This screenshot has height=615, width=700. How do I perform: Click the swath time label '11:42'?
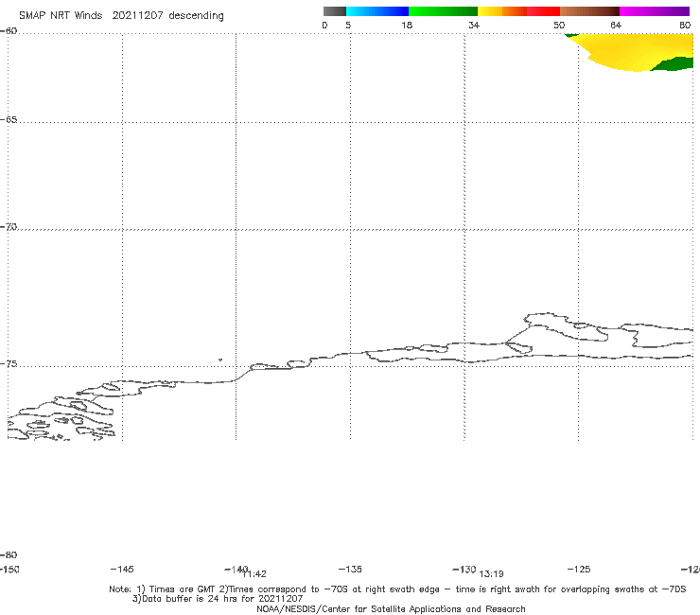(254, 574)
